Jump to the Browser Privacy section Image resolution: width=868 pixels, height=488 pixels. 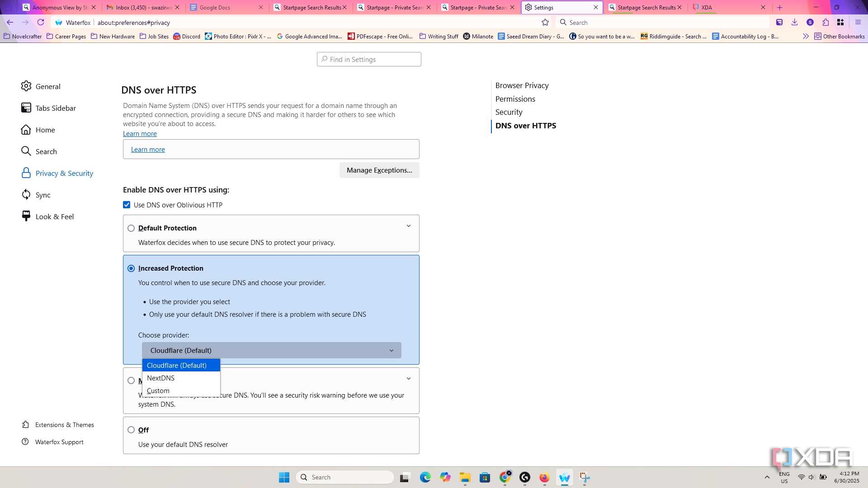click(x=522, y=85)
